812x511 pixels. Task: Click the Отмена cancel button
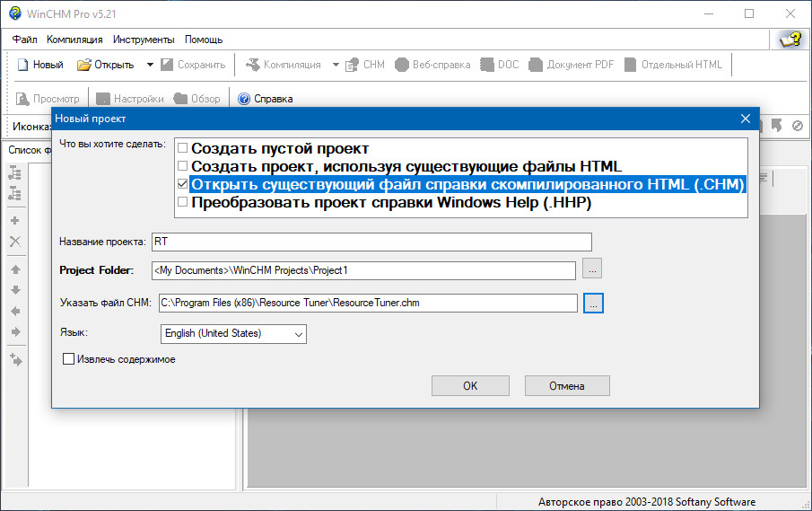[567, 385]
